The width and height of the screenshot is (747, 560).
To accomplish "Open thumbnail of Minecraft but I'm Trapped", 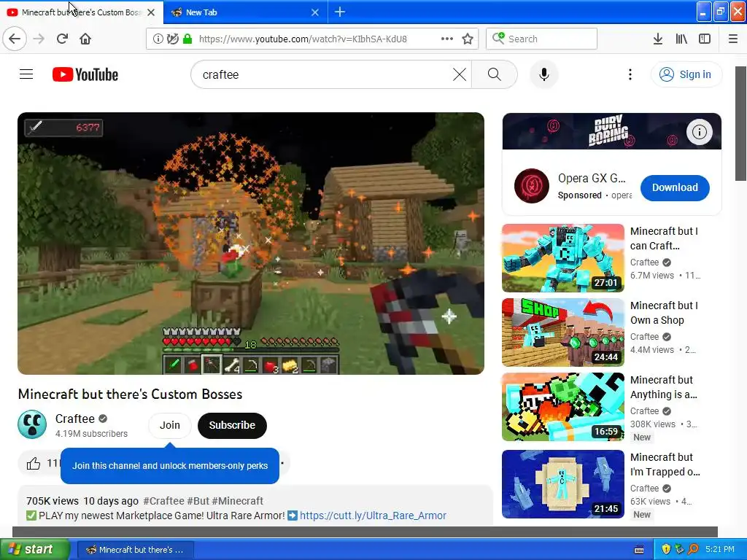I will tap(563, 484).
